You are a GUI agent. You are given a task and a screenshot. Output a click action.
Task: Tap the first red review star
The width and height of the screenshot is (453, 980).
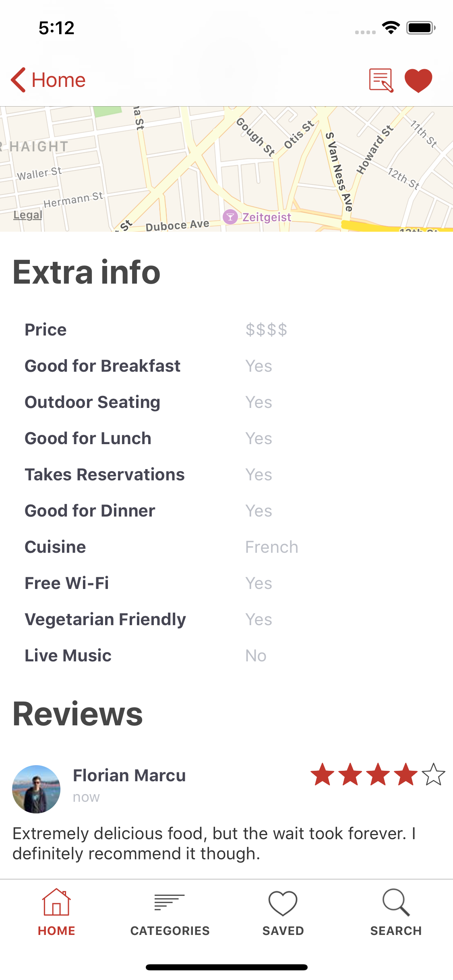tap(323, 774)
